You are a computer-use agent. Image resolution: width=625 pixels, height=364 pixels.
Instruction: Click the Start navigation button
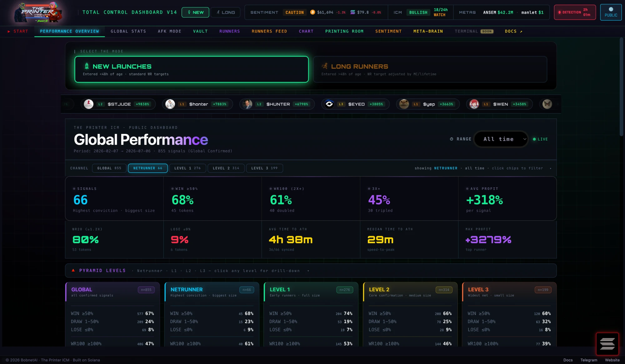coord(18,32)
